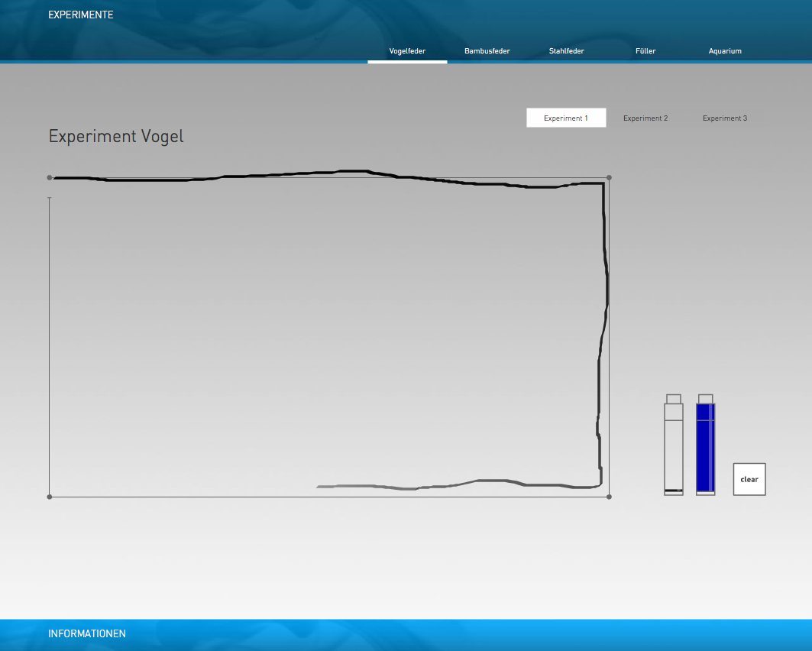Screen dimensions: 812x651
Task: Choose Experiment 1
Action: (566, 118)
